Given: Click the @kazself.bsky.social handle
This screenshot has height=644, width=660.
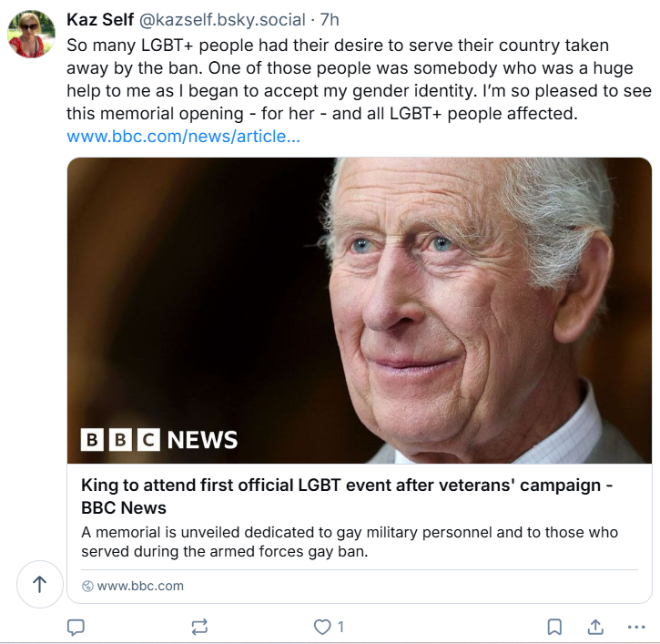Looking at the screenshot, I should (x=222, y=20).
